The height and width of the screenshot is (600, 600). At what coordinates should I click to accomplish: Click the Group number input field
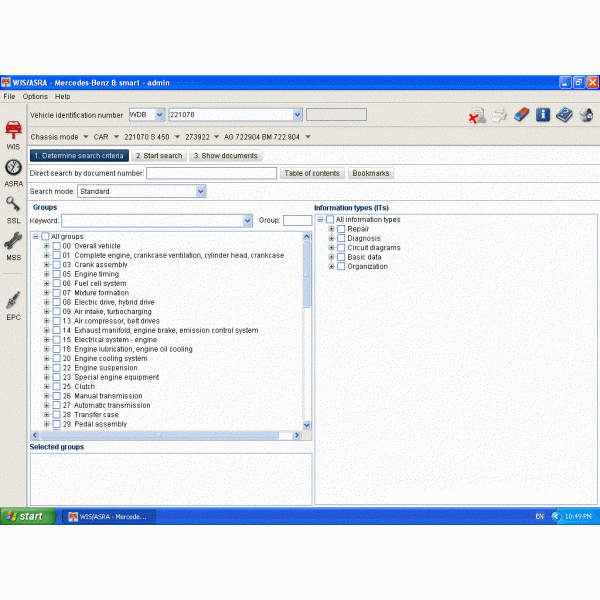point(297,220)
